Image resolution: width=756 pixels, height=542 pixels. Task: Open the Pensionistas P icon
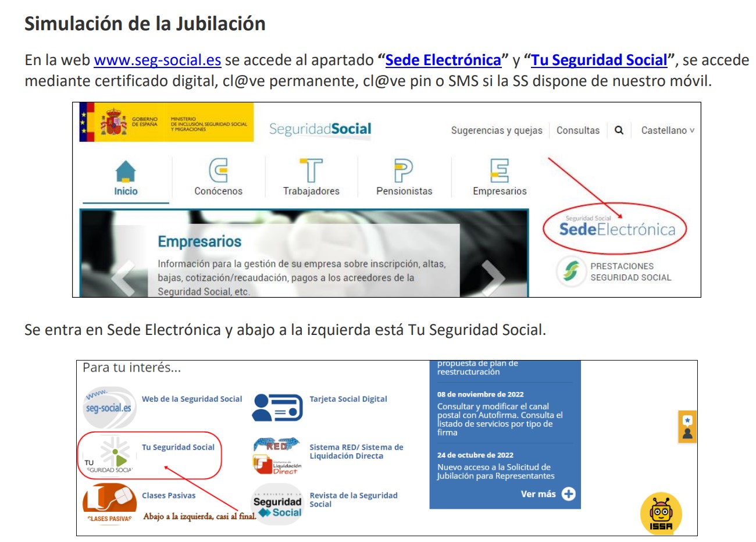coord(404,171)
